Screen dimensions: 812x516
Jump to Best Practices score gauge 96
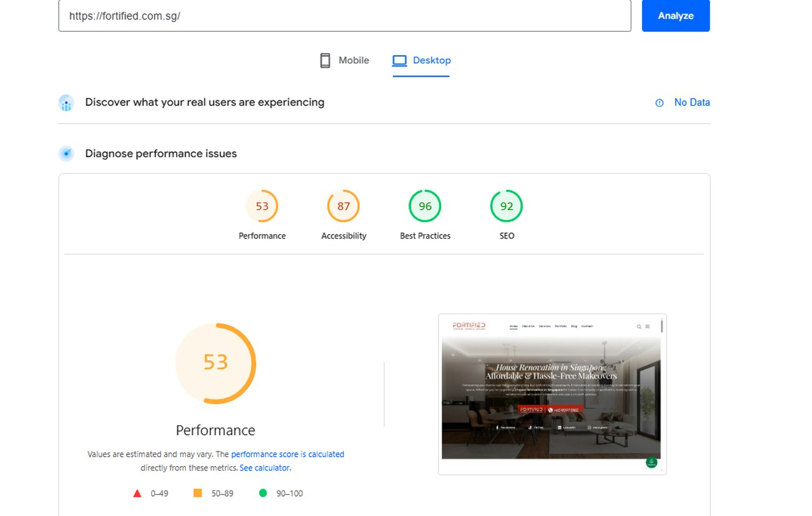(425, 206)
